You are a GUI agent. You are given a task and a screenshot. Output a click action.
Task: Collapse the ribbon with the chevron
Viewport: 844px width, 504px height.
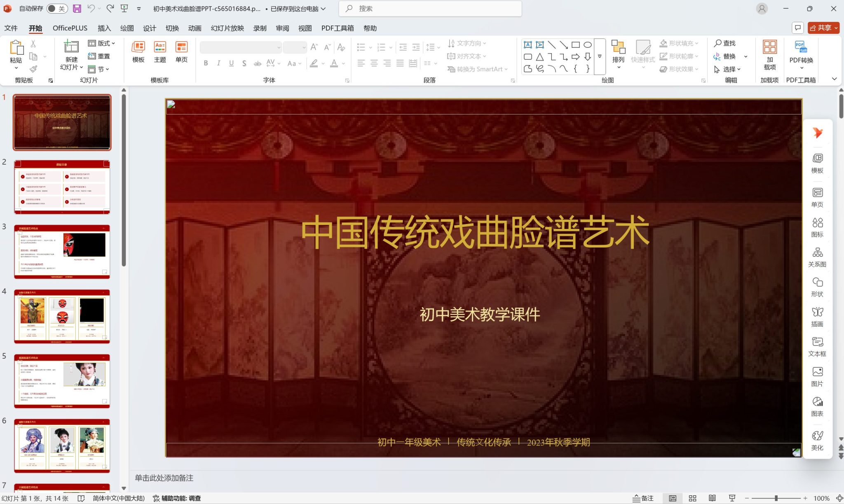tap(835, 79)
